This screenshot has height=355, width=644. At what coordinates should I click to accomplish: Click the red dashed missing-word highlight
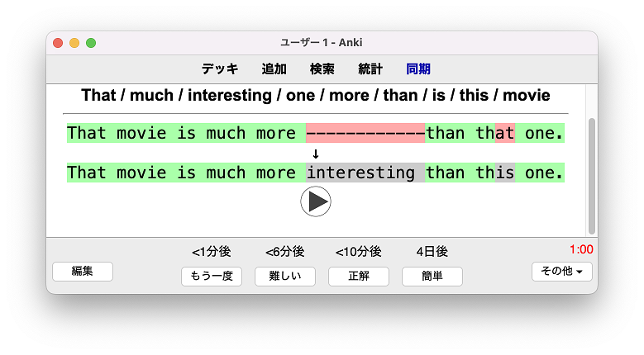pos(365,133)
